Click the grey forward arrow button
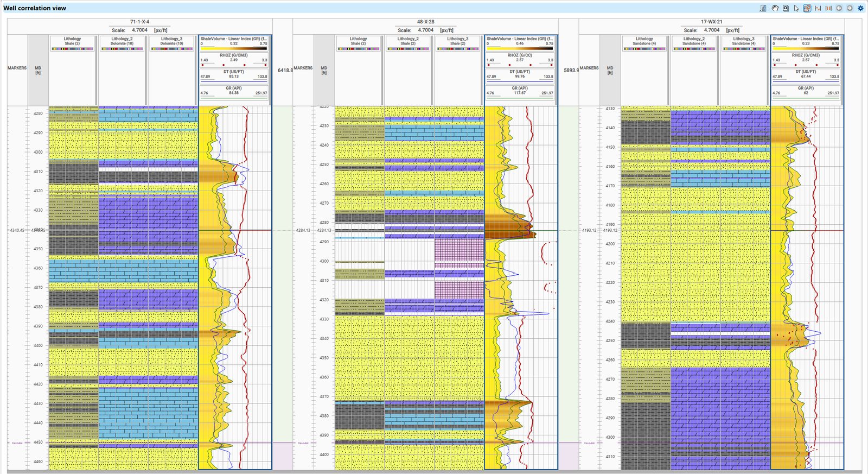868x474 pixels. coord(850,8)
